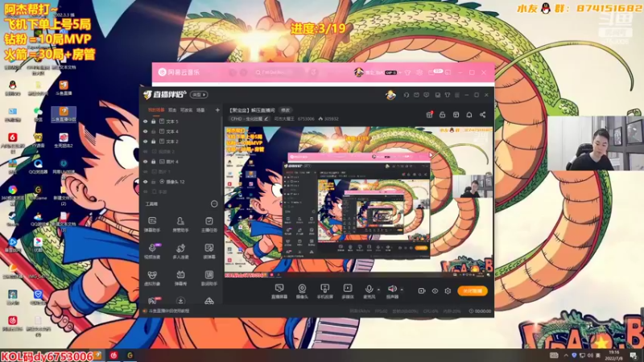Click the 麦克风 microphone icon
This screenshot has width=644, height=362.
369,290
